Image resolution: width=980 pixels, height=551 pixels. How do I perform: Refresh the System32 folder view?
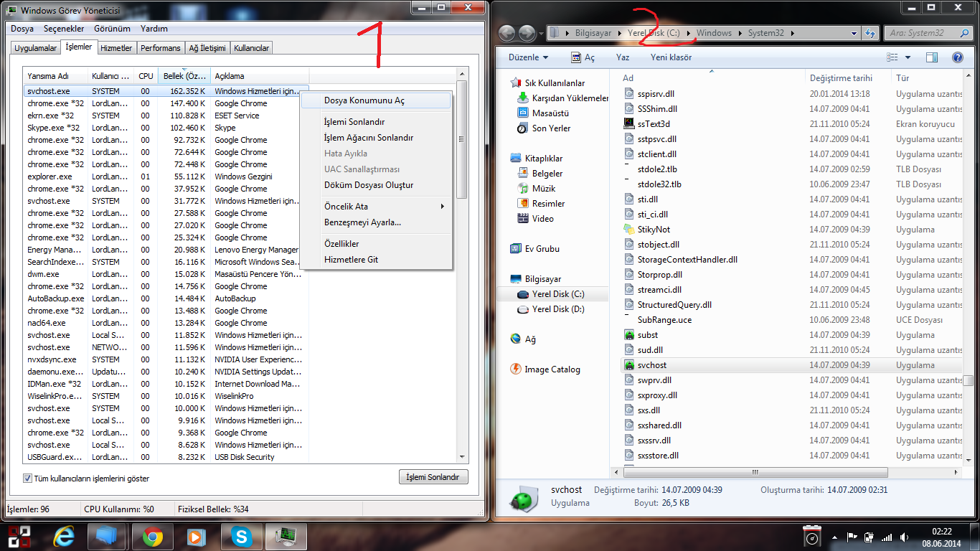click(871, 33)
